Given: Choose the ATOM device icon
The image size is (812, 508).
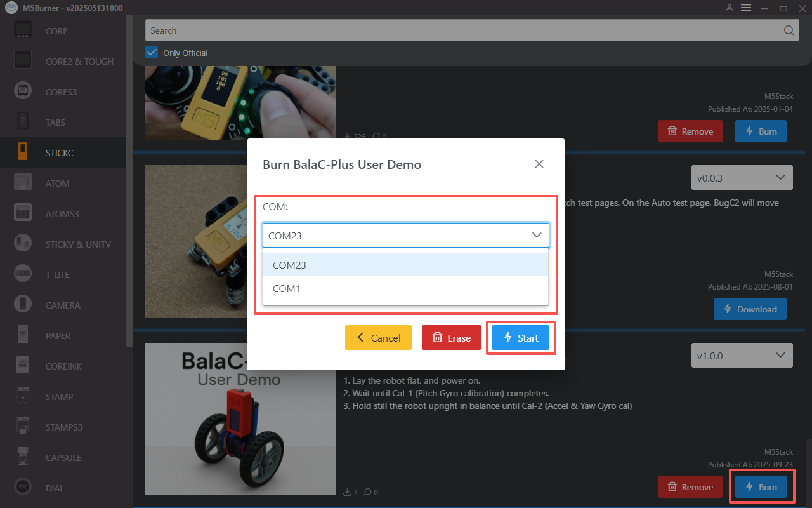Looking at the screenshot, I should pos(23,183).
